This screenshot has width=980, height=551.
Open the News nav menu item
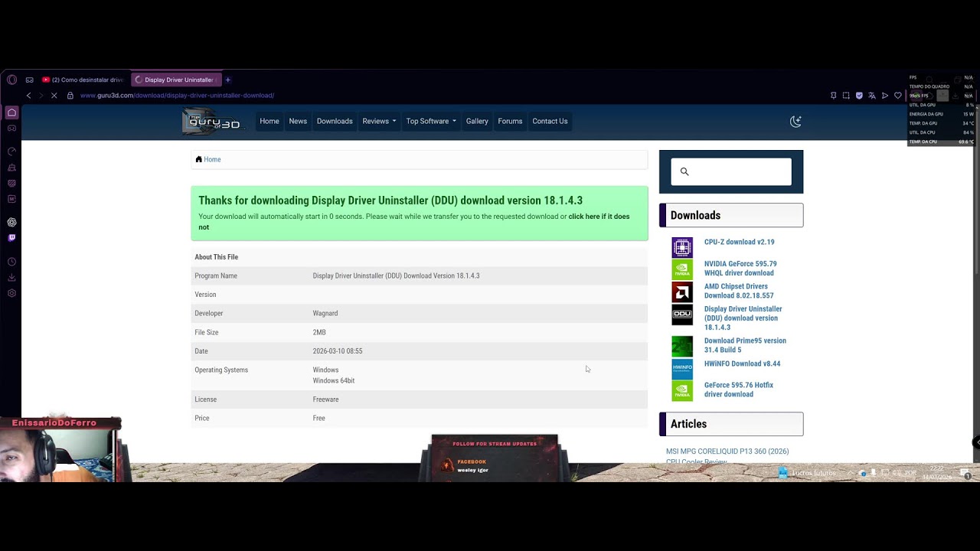coord(298,121)
